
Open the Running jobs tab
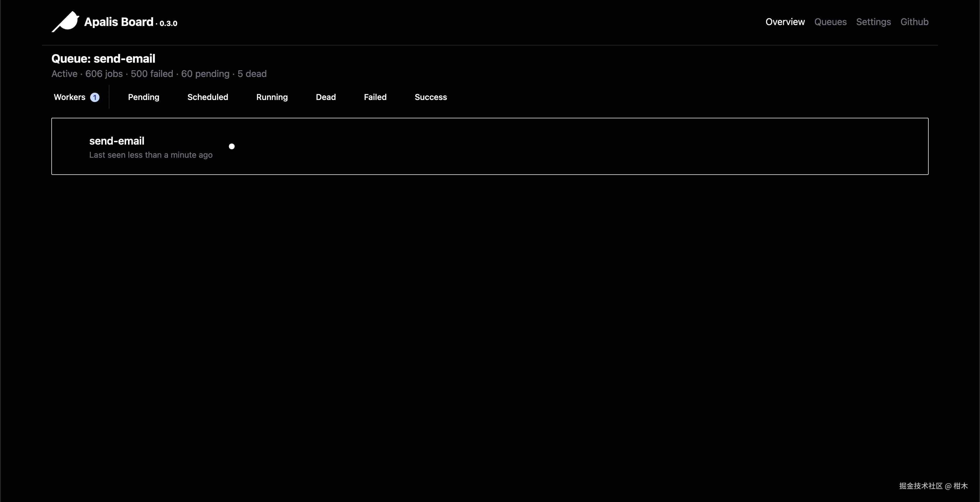point(272,97)
